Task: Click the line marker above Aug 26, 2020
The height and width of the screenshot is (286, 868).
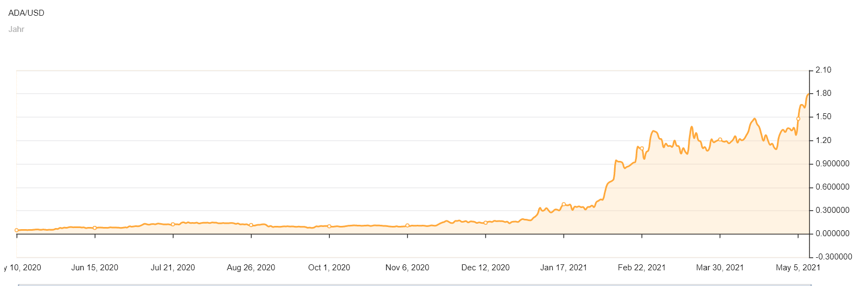Action: pos(251,225)
